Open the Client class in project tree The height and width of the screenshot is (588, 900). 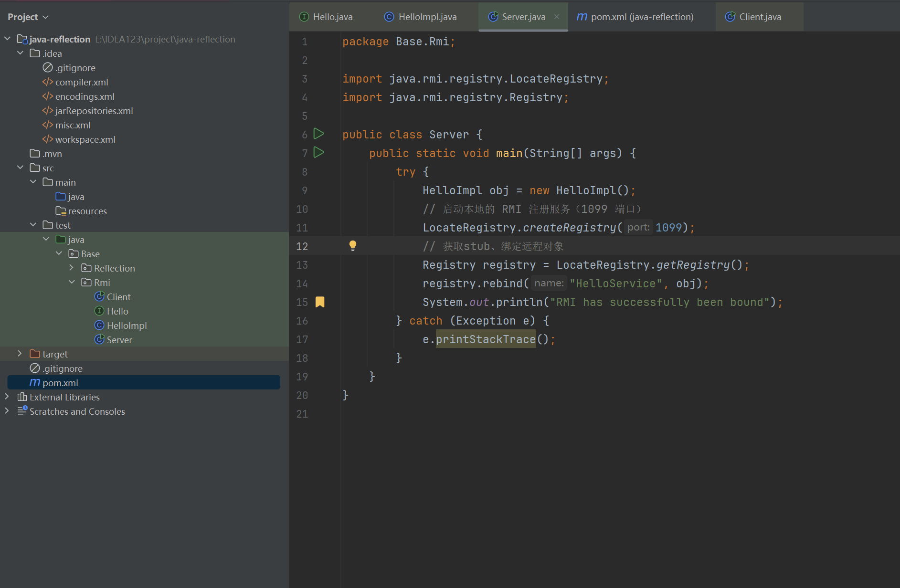(118, 297)
